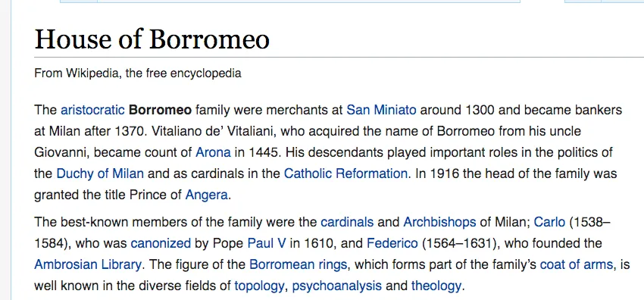Follow the psychoanalysis link
This screenshot has height=300, width=644.
pos(337,286)
